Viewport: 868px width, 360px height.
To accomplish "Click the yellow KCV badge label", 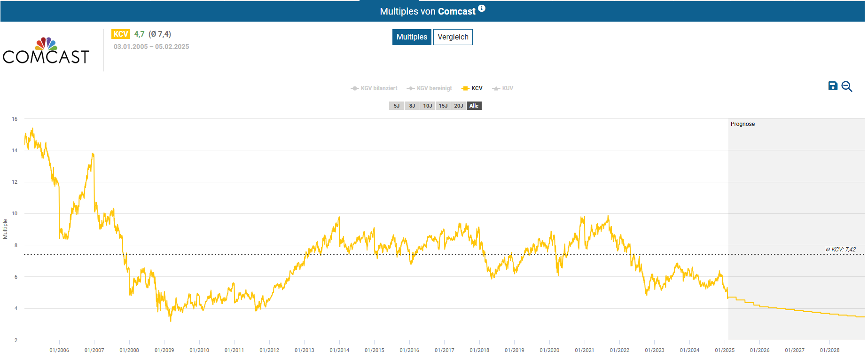I will click(120, 34).
